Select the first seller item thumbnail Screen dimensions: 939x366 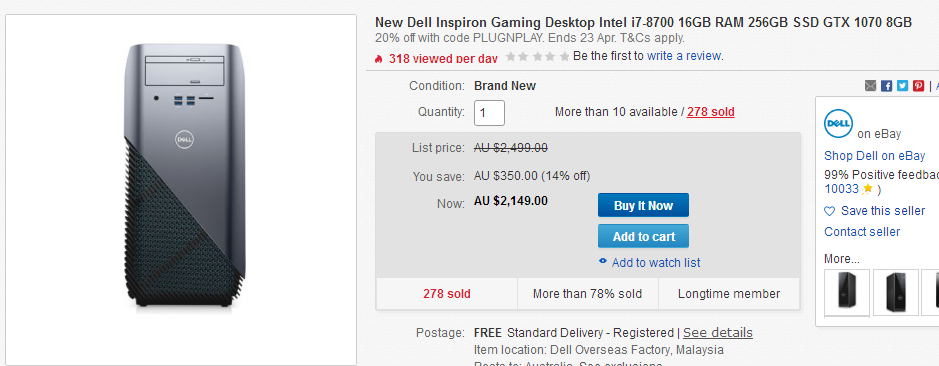(x=847, y=292)
